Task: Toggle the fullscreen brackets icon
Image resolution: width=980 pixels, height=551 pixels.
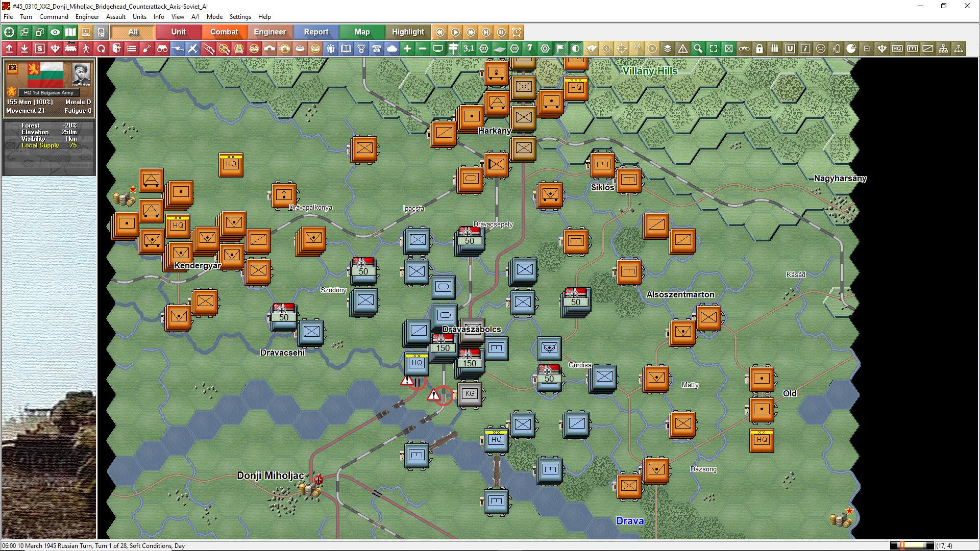Action: pos(714,48)
